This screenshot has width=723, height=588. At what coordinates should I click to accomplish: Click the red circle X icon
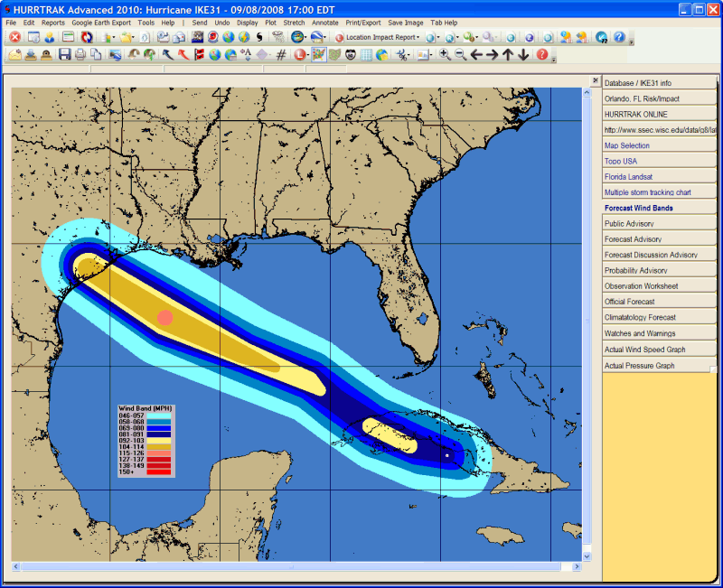pyautogui.click(x=14, y=37)
